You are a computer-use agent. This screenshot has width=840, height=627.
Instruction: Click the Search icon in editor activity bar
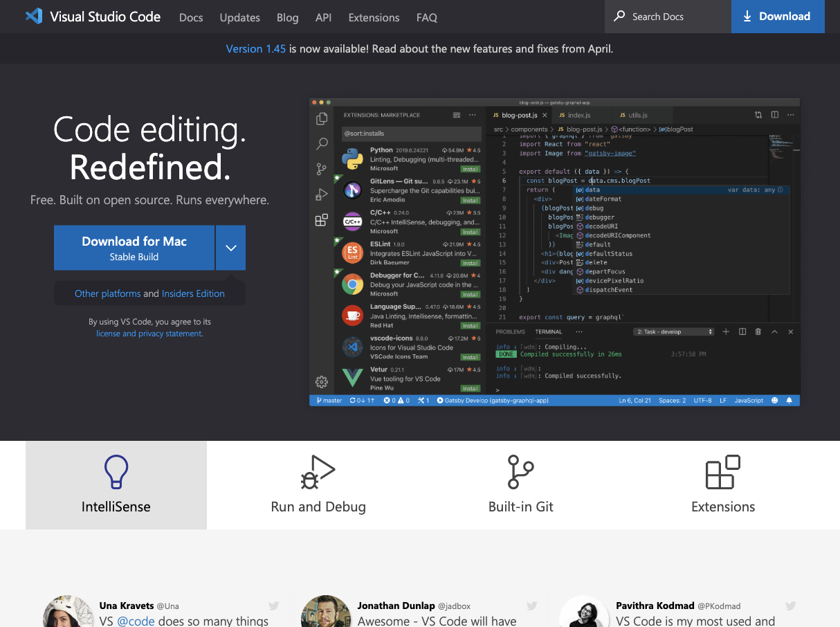pyautogui.click(x=322, y=144)
